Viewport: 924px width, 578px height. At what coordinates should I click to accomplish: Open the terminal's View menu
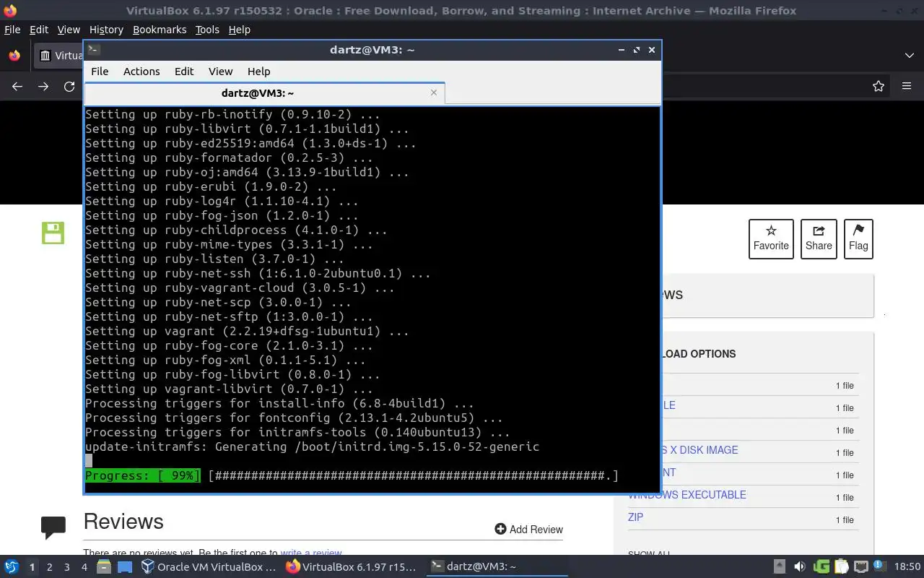220,72
